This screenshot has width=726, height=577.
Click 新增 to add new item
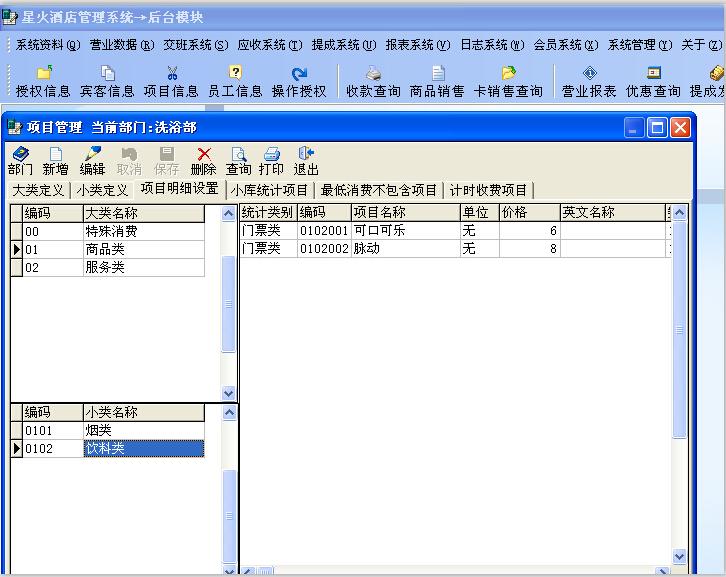pyautogui.click(x=55, y=161)
